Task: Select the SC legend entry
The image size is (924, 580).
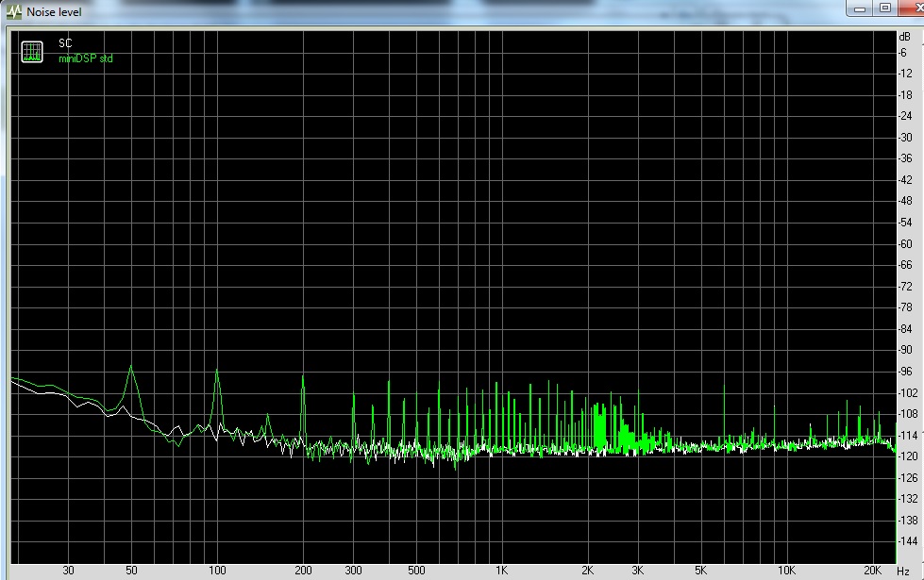Action: point(65,43)
